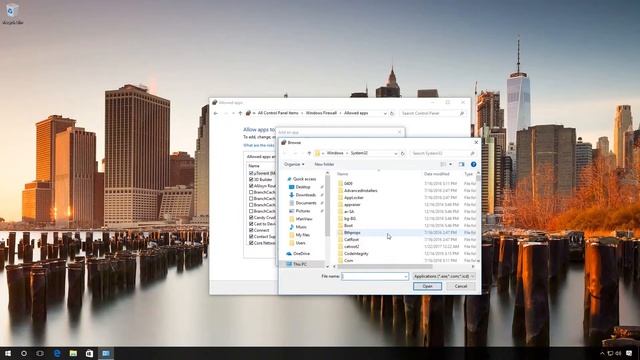Open the Windows Start menu
640x360 pixels.
[x=8, y=353]
